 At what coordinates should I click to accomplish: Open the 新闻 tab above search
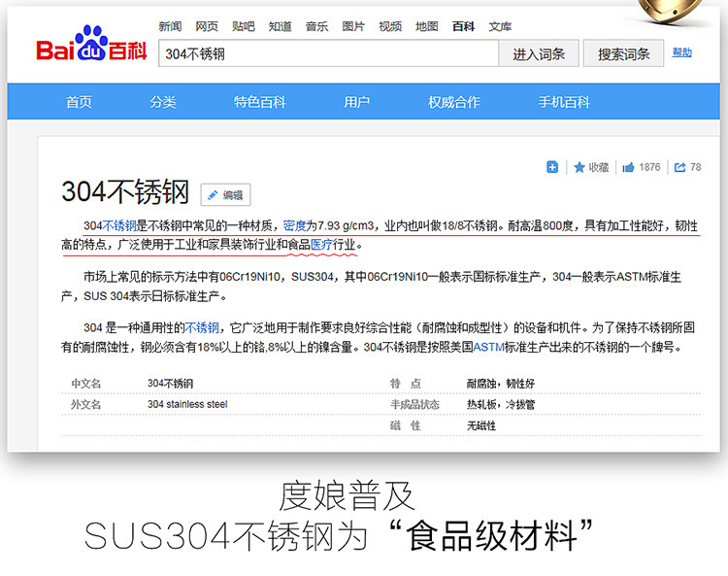tap(170, 26)
